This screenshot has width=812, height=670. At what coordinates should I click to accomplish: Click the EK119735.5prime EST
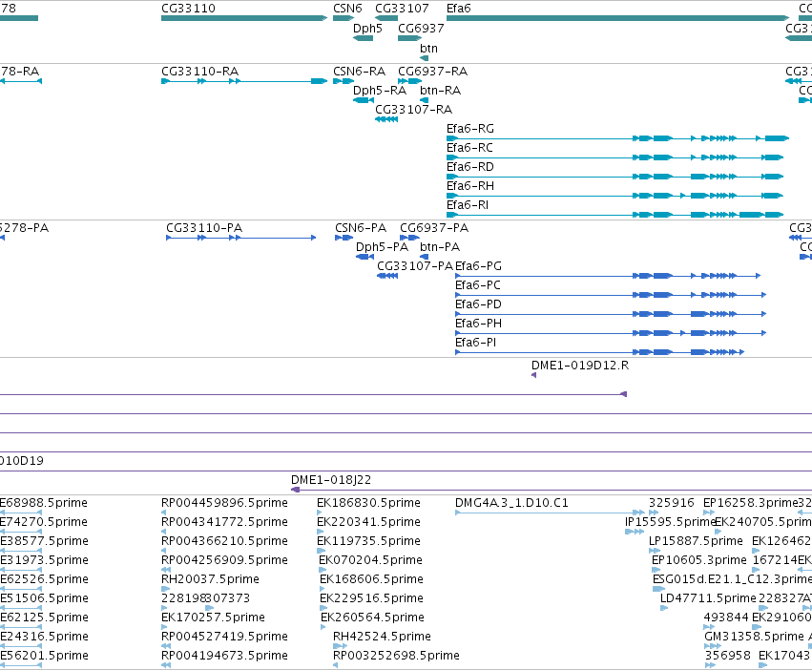pos(321,551)
